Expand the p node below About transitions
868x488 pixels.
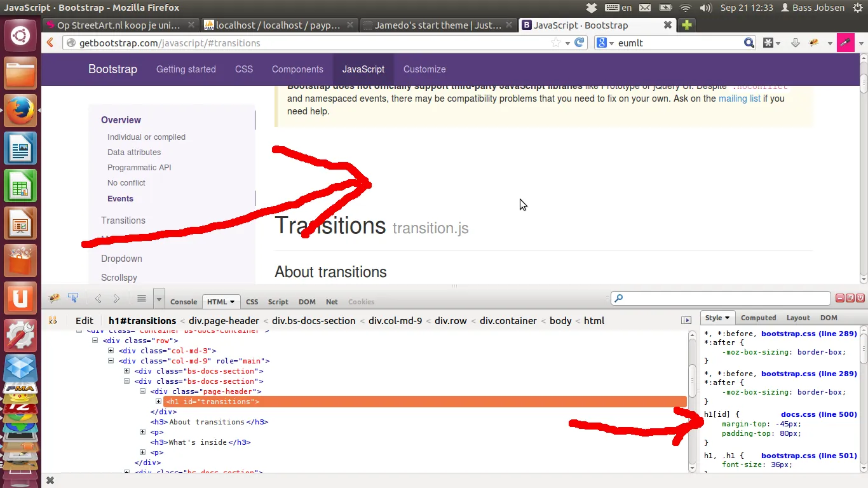pyautogui.click(x=142, y=432)
